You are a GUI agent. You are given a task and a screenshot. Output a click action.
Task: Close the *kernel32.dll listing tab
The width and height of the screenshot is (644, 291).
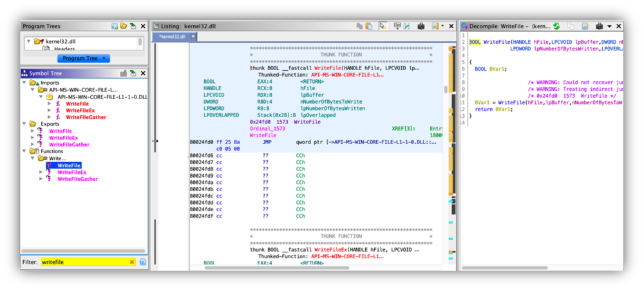[x=193, y=37]
